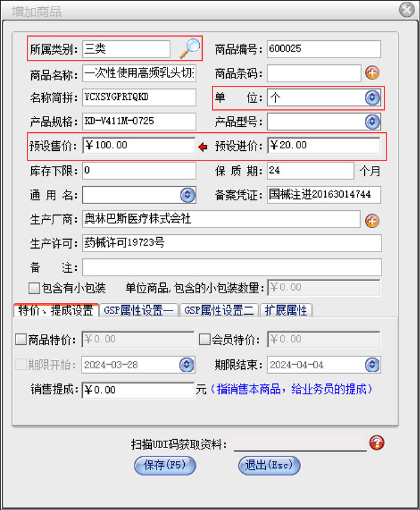Click the red question mark help icon
The width and height of the screenshot is (420, 510).
(x=377, y=443)
